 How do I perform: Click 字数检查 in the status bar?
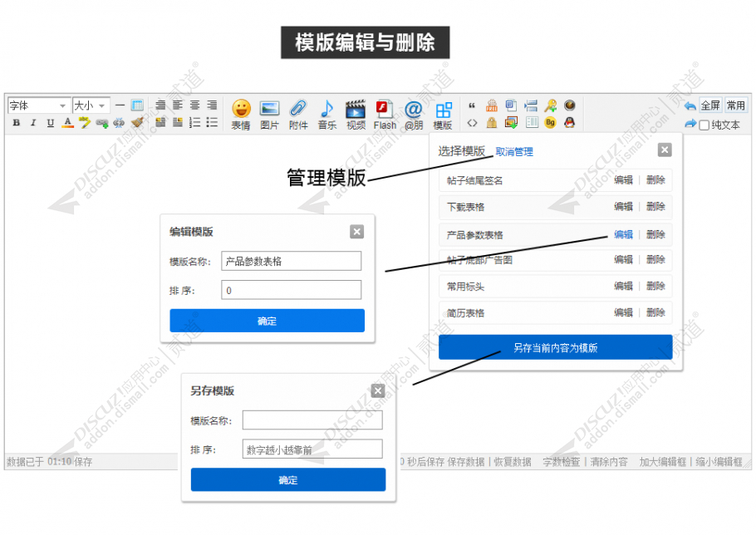[562, 462]
